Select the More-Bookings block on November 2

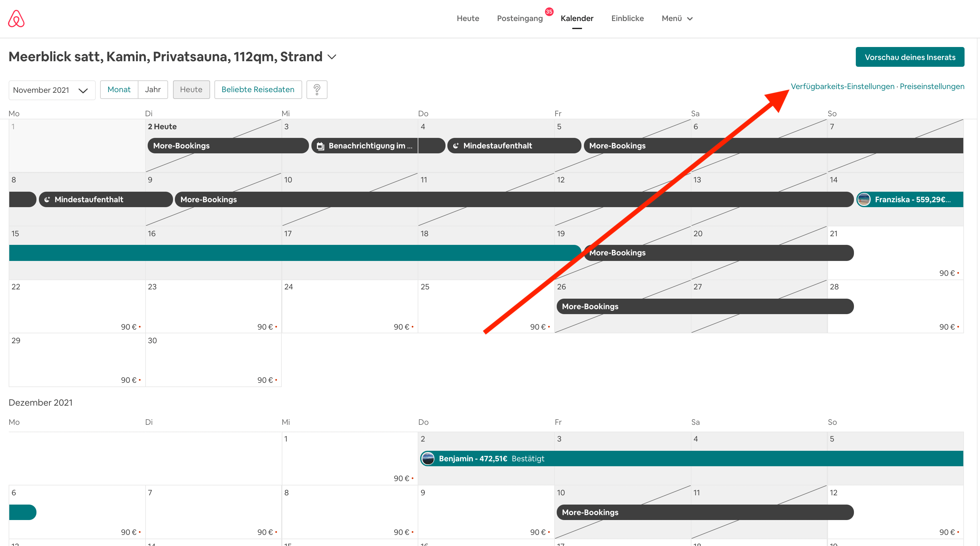point(228,146)
